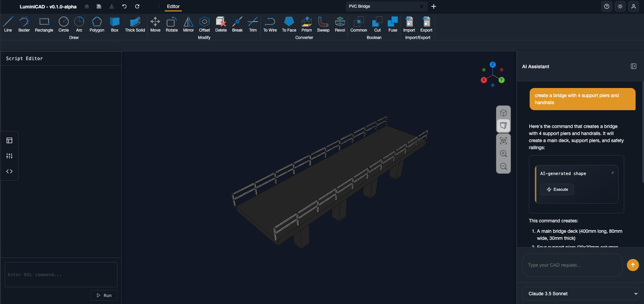
Task: Zoom in using the viewport magnifier icon
Action: [503, 154]
